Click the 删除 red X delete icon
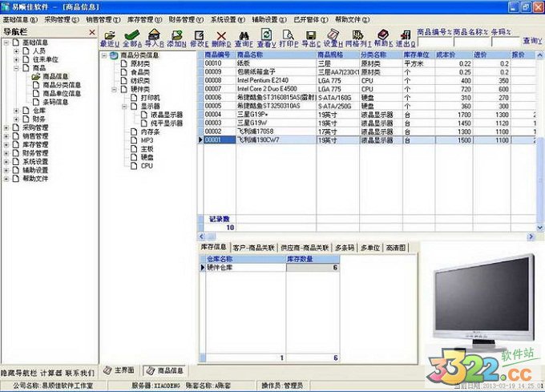Screen dimensions: 545x392 click(221, 35)
